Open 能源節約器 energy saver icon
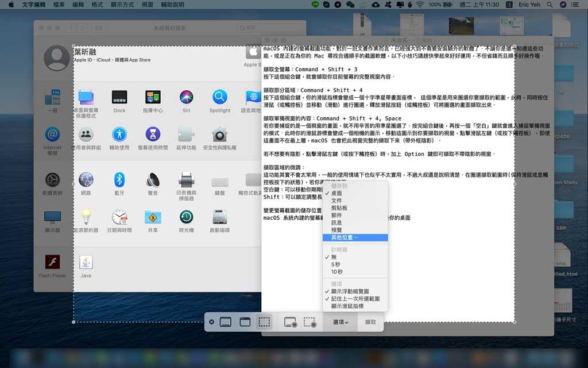Viewport: 588px width, 368px height. tap(86, 217)
